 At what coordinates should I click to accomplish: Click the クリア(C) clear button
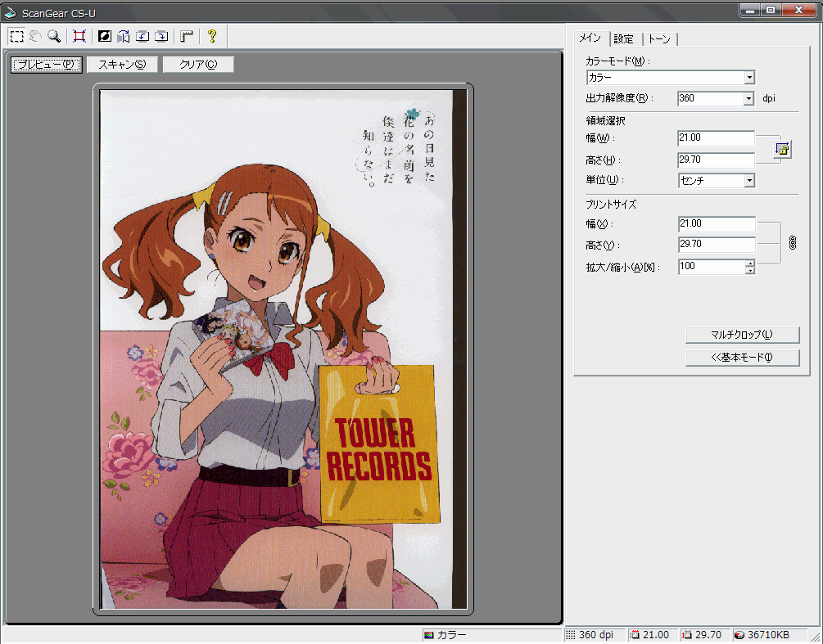point(198,65)
